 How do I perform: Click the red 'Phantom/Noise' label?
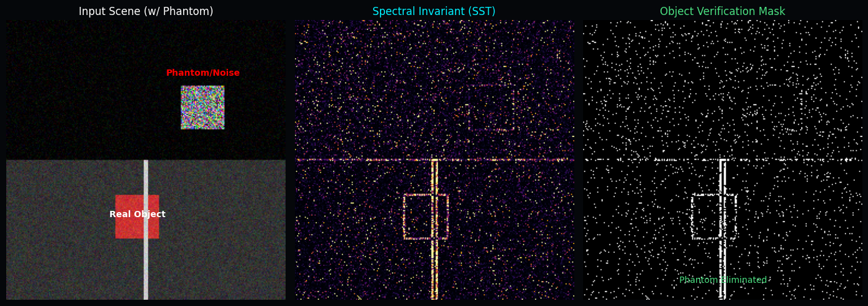(x=203, y=73)
